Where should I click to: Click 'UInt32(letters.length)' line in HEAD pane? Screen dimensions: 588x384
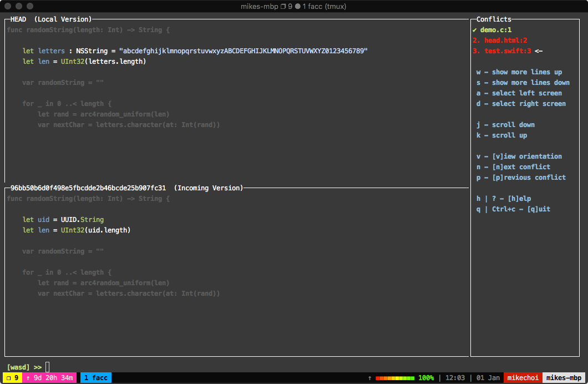point(84,61)
